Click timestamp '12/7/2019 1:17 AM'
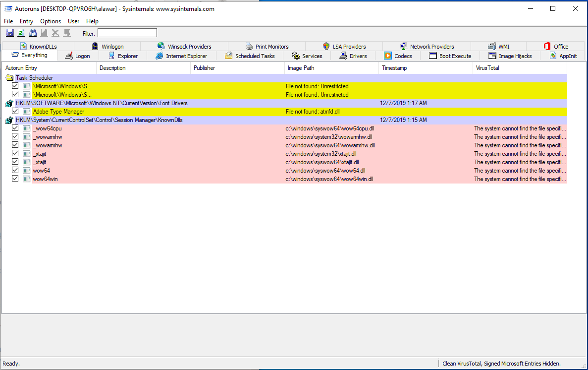This screenshot has height=370, width=588. pyautogui.click(x=404, y=103)
